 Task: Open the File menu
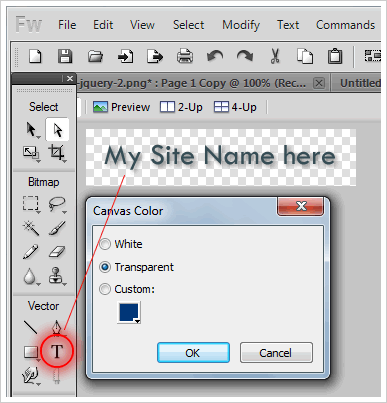[67, 25]
